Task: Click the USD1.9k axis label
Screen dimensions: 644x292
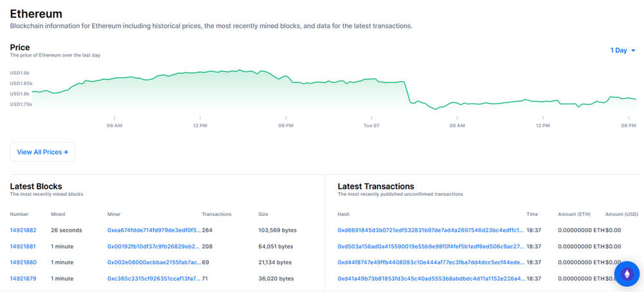Action: [x=20, y=73]
